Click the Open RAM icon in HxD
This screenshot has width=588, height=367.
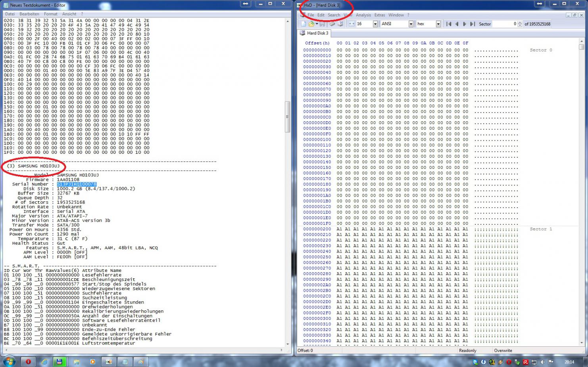pyautogui.click(x=332, y=24)
